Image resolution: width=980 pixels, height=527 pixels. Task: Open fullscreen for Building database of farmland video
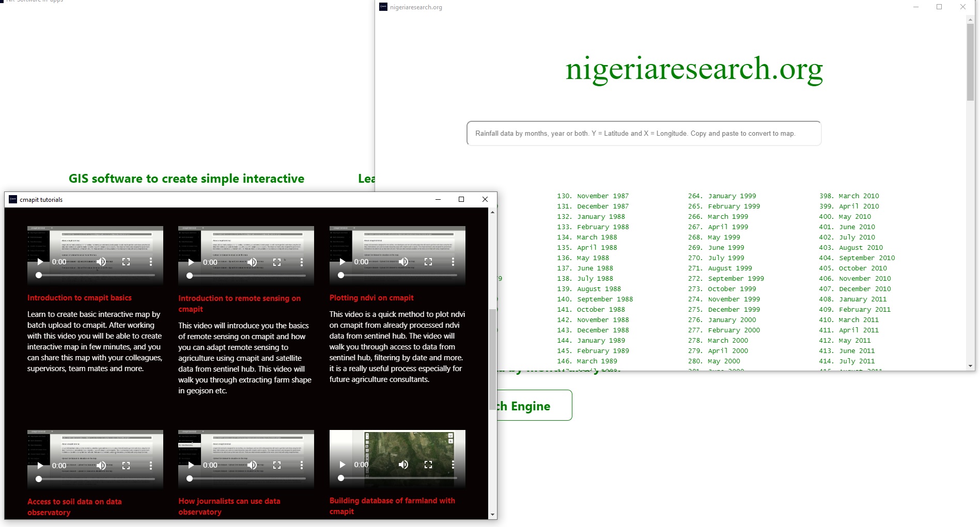pos(428,465)
